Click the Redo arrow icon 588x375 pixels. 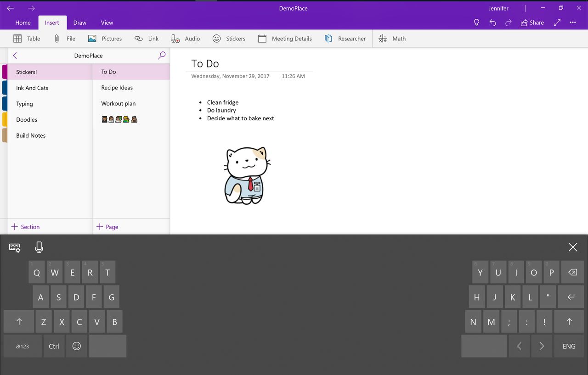coord(508,22)
